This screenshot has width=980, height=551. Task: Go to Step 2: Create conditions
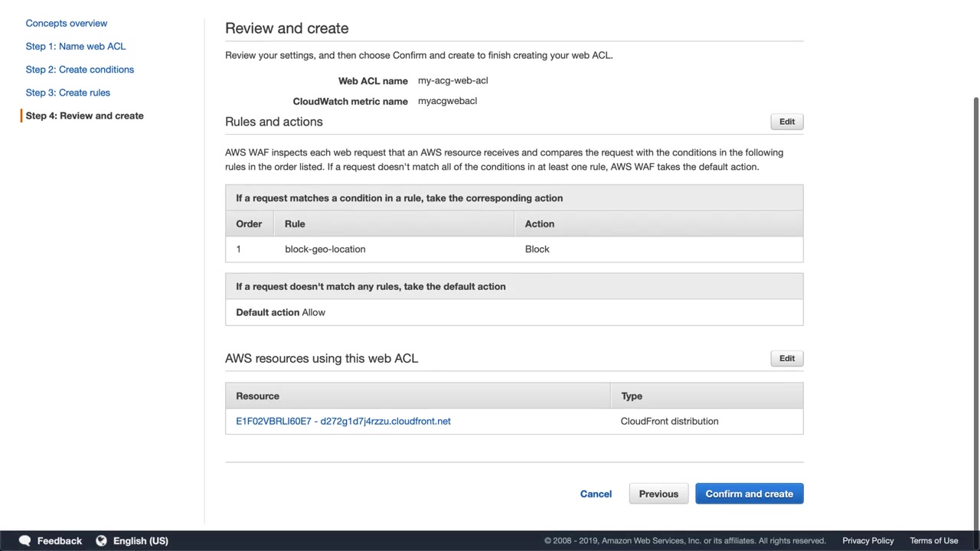pos(80,70)
